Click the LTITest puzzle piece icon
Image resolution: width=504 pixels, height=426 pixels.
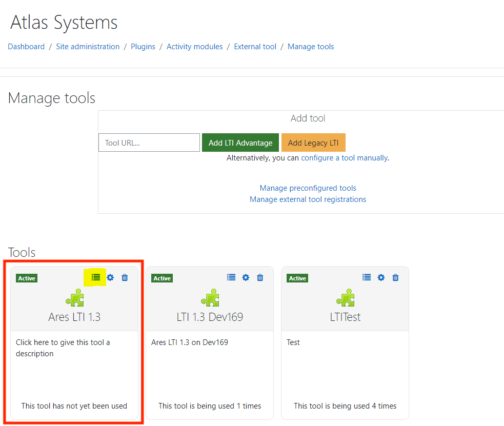[345, 298]
